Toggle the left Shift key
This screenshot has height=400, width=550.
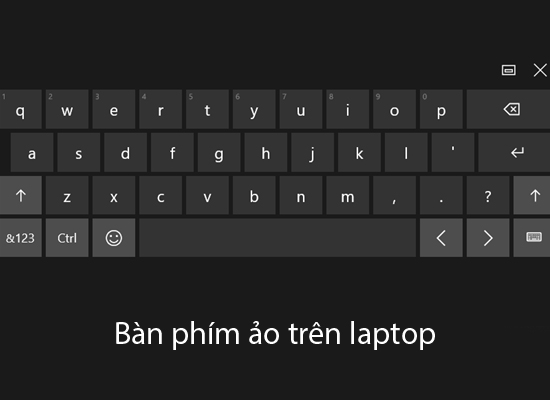pyautogui.click(x=21, y=195)
